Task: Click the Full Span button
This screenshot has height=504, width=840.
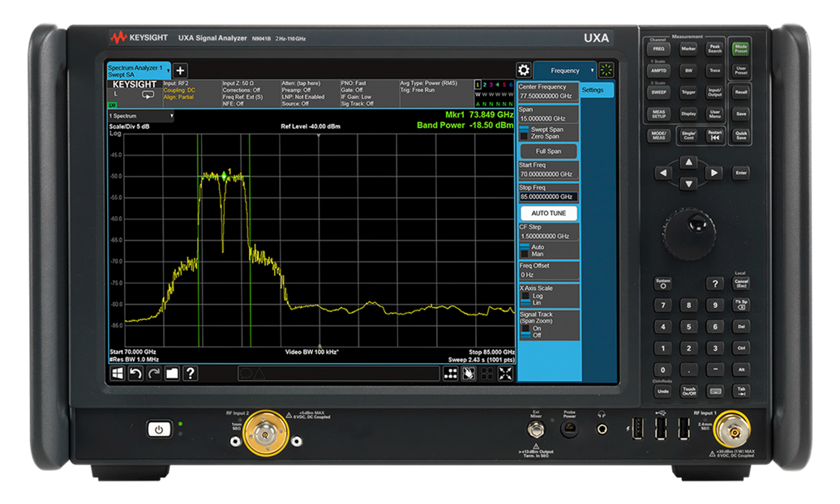Action: (549, 151)
